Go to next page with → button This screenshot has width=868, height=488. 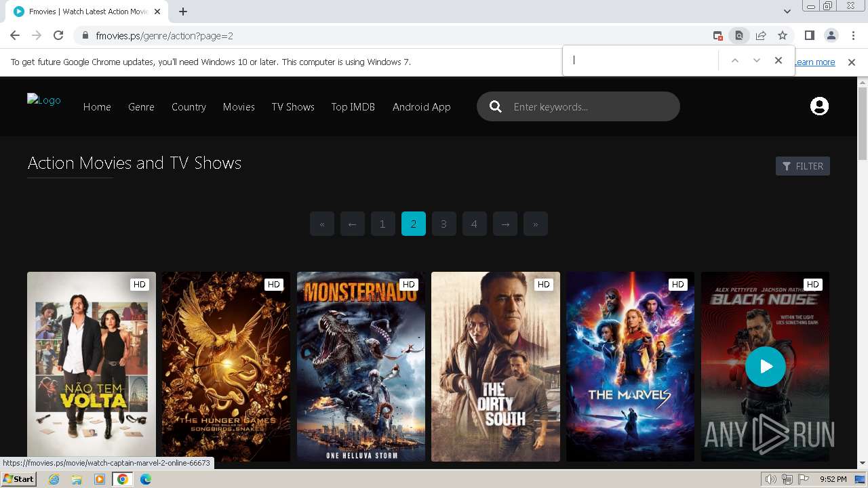pyautogui.click(x=505, y=224)
